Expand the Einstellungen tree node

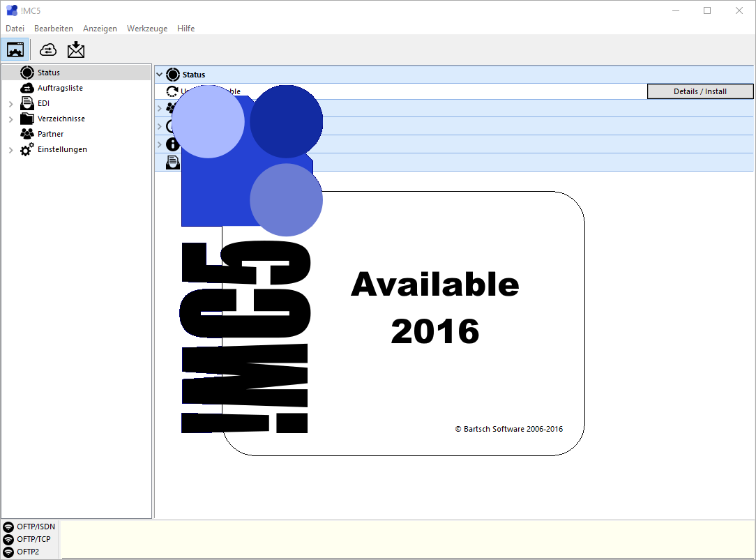(x=10, y=150)
